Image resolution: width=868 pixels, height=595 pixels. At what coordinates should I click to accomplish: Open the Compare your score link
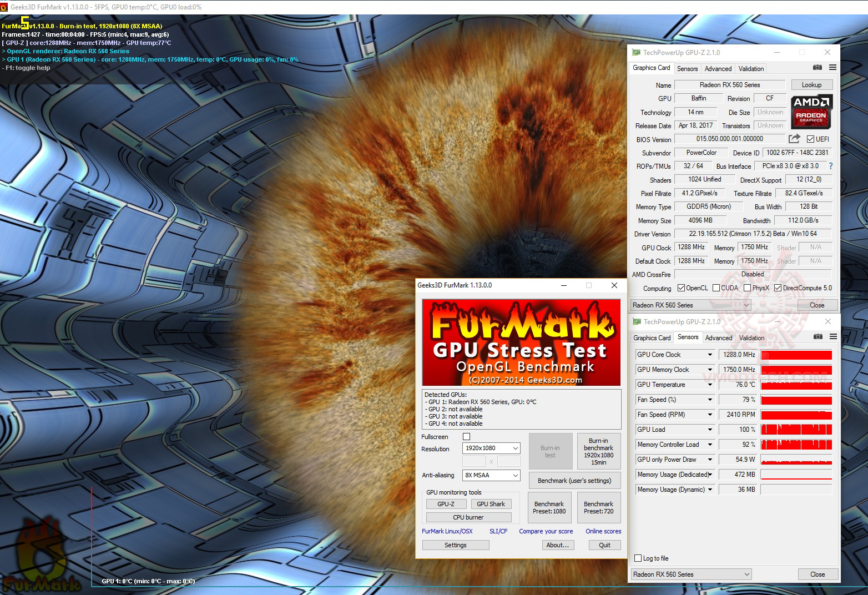546,531
